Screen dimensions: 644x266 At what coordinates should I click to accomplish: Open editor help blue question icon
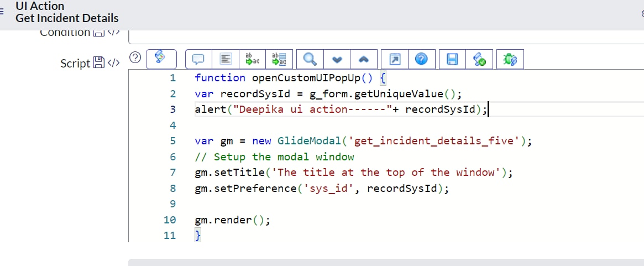click(x=421, y=59)
